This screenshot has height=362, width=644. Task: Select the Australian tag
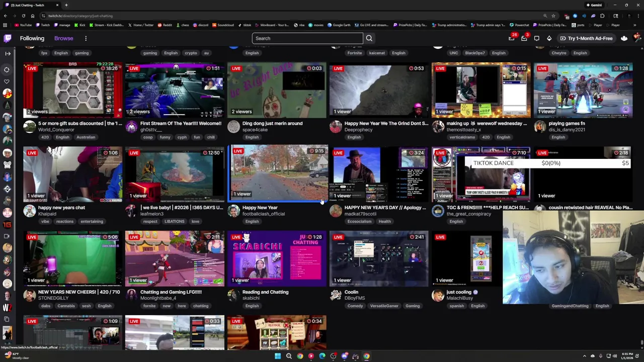click(86, 137)
